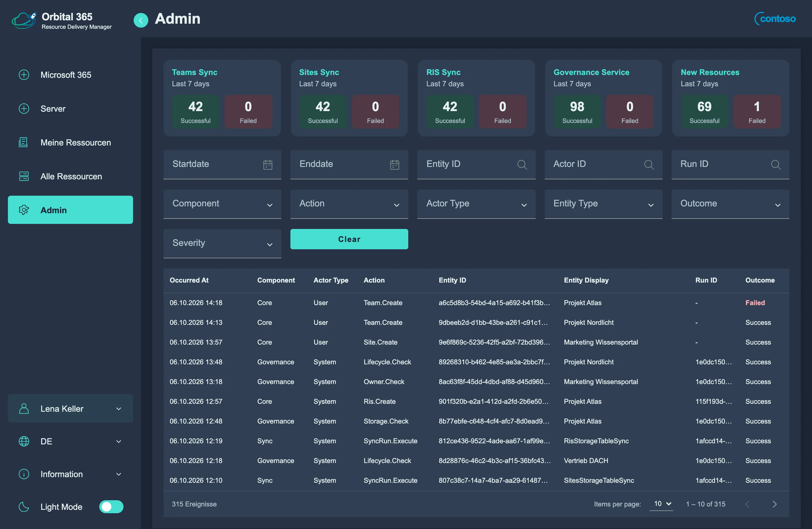This screenshot has height=529, width=812.
Task: Change items per page dropdown showing 10
Action: (661, 504)
